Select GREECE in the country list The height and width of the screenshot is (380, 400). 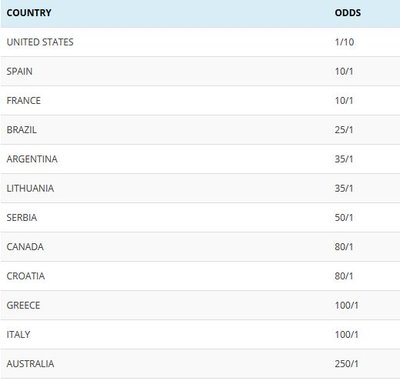click(23, 305)
